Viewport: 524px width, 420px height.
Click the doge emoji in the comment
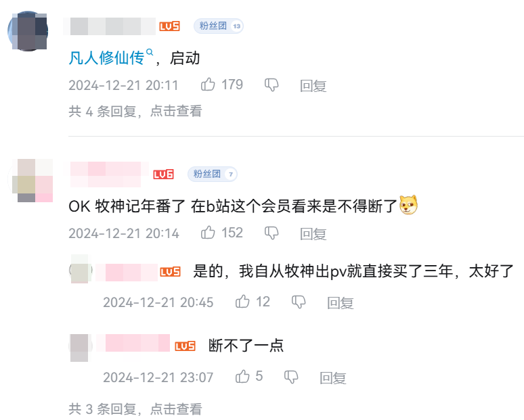[409, 205]
